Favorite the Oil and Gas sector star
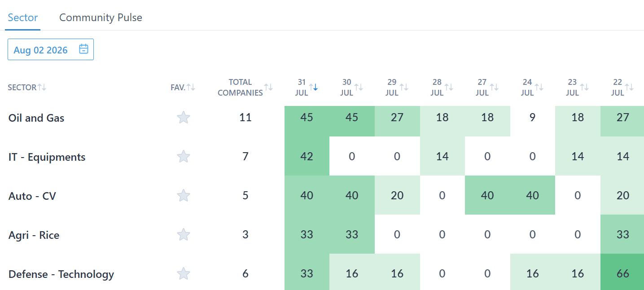The image size is (644, 290). [x=183, y=118]
